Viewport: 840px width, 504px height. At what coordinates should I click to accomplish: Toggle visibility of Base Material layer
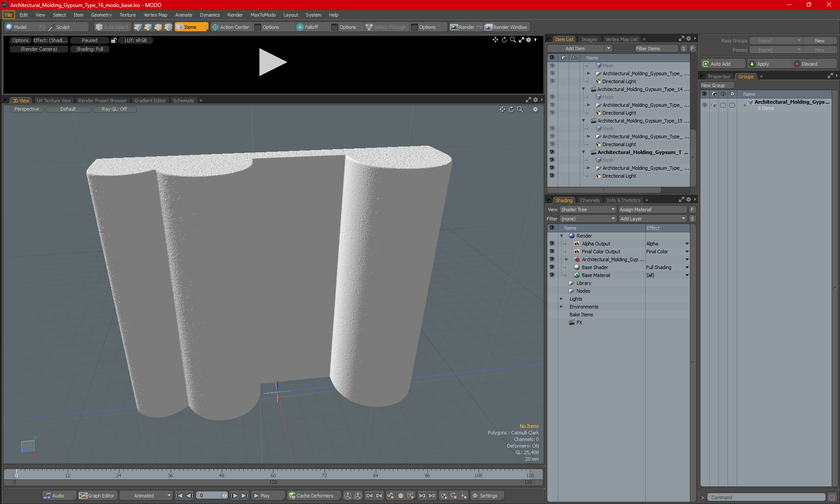[x=552, y=275]
